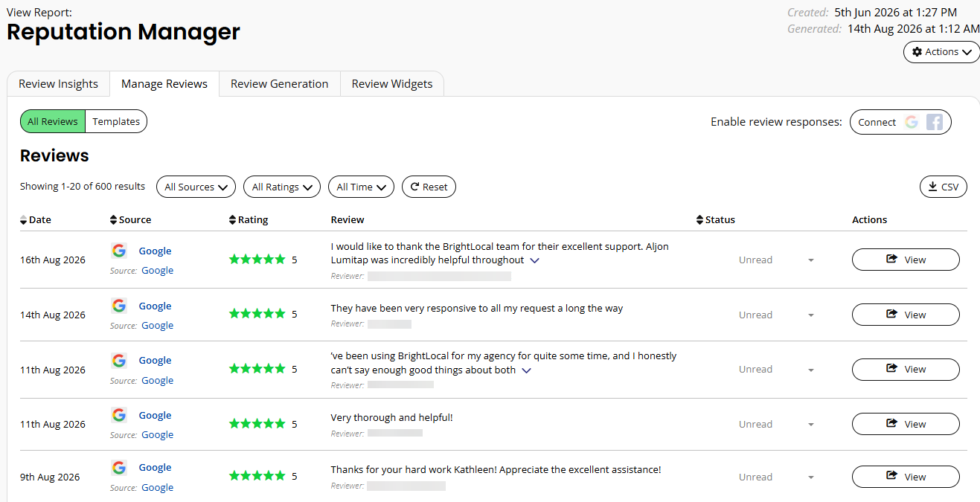Image resolution: width=980 pixels, height=502 pixels.
Task: Expand the Aljon Lumitap review text
Action: [x=534, y=260]
